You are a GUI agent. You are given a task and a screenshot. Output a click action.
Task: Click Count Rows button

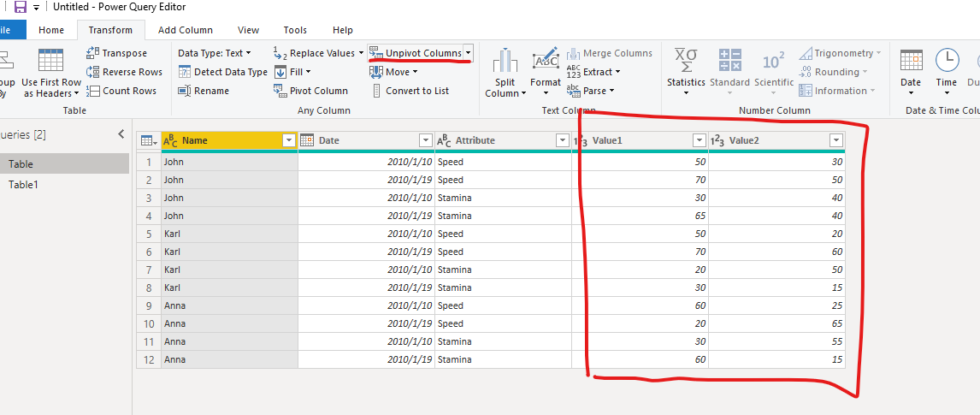121,91
